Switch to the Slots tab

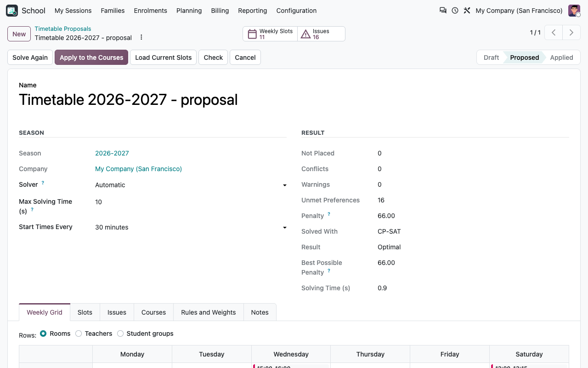(x=85, y=312)
